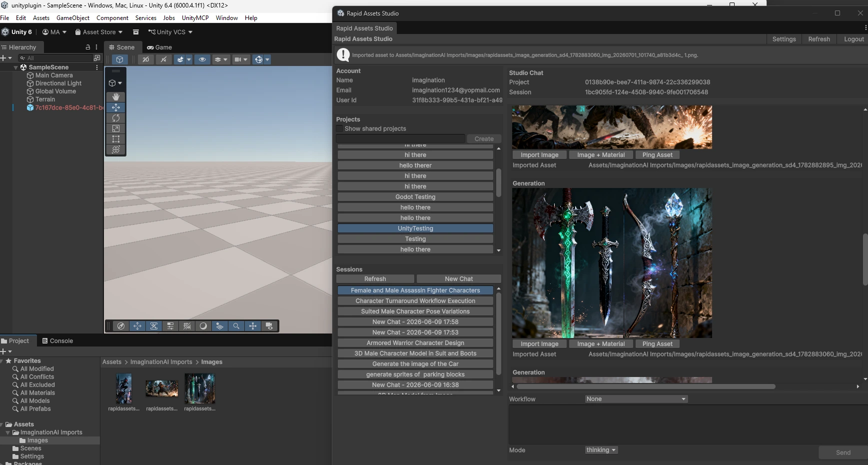Select the Move tool in Scene toolbar
Viewport: 868px width, 465px height.
[116, 107]
